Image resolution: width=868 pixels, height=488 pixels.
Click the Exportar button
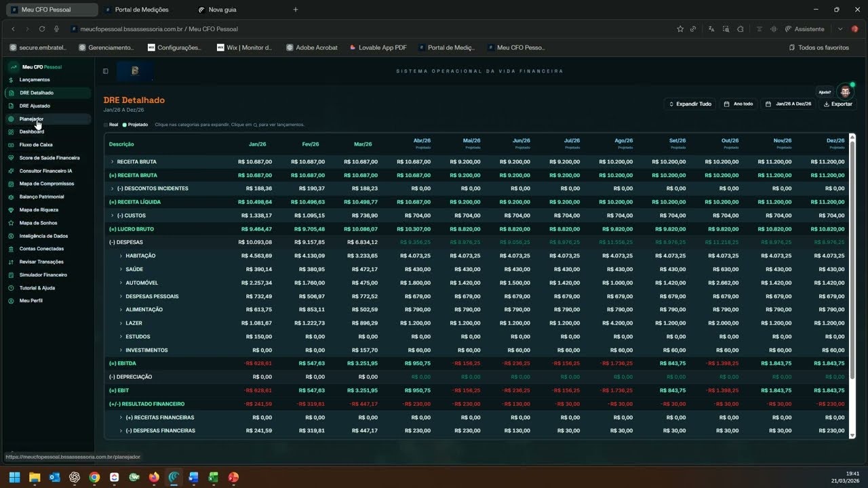click(x=837, y=104)
